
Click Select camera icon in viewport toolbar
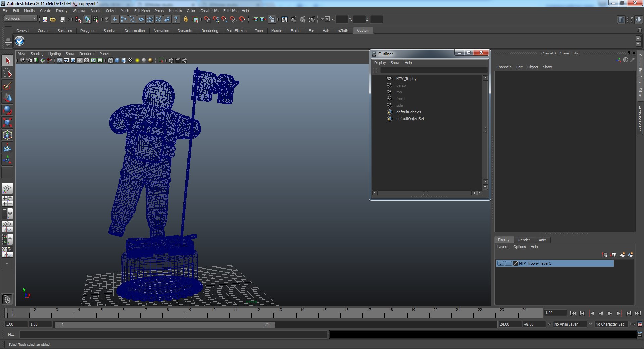pyautogui.click(x=22, y=60)
